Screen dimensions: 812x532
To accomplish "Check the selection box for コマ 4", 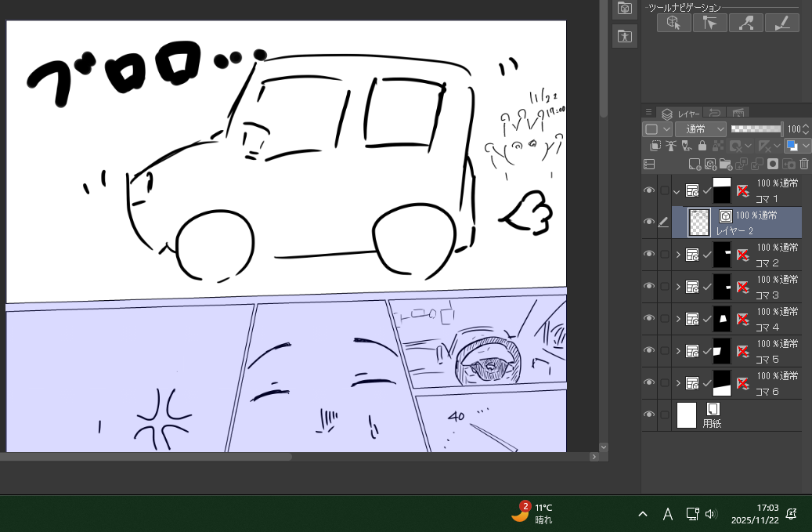I will point(665,319).
